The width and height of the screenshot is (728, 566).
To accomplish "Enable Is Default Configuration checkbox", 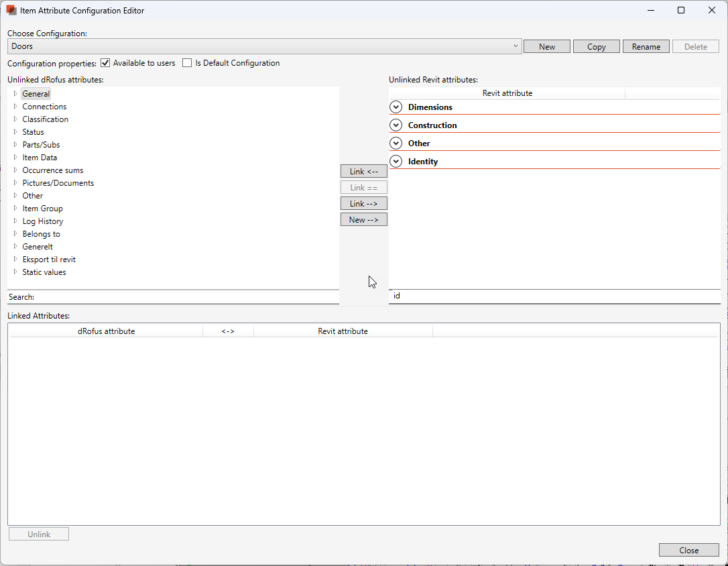I will coord(187,63).
